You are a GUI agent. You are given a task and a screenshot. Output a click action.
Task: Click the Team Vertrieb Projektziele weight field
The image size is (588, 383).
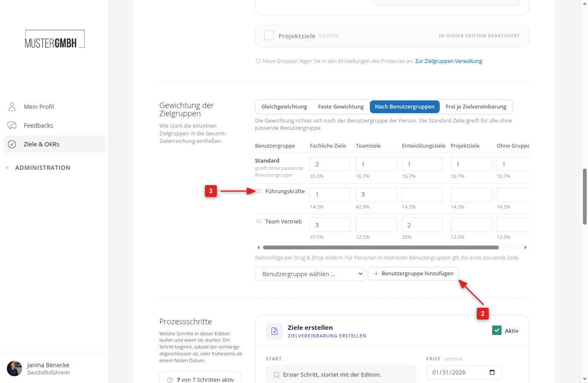pos(471,225)
